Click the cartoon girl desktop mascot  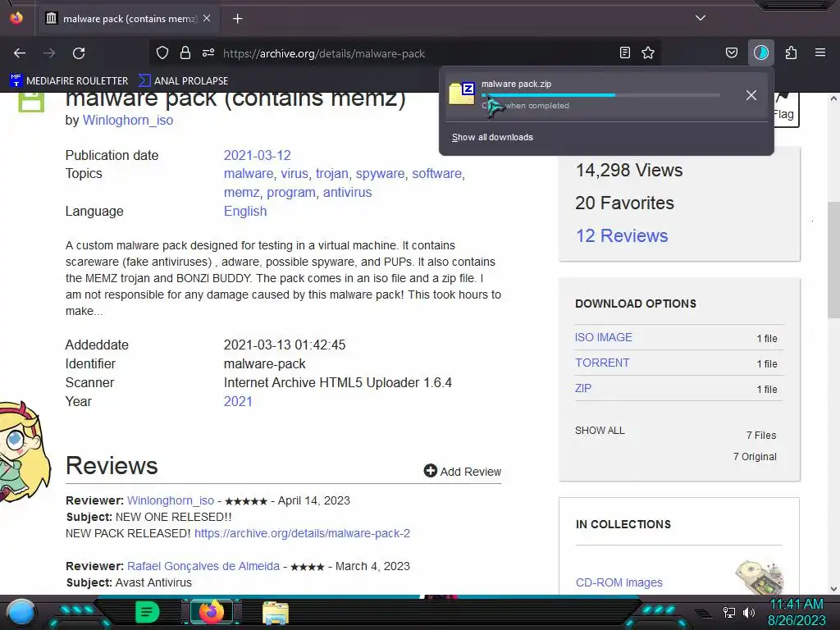pyautogui.click(x=24, y=453)
